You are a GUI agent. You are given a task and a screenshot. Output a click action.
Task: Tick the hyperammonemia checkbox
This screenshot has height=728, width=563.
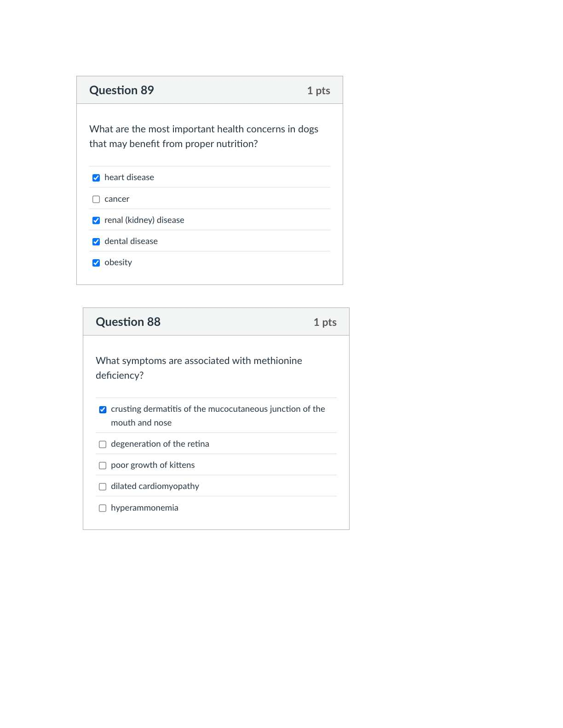click(103, 508)
